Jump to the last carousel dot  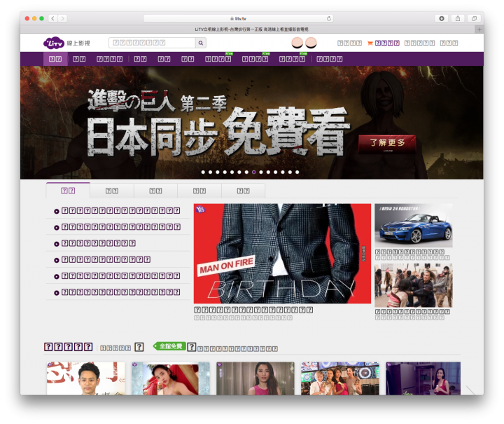tap(297, 172)
